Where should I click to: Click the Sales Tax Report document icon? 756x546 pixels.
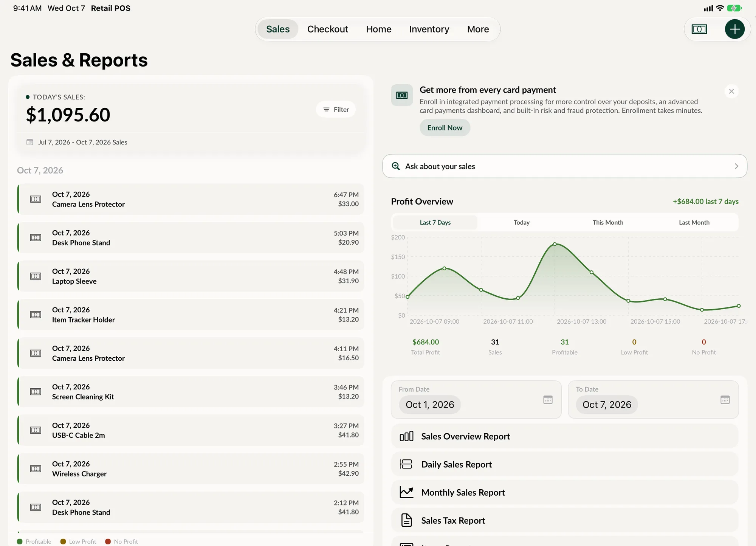coord(406,520)
